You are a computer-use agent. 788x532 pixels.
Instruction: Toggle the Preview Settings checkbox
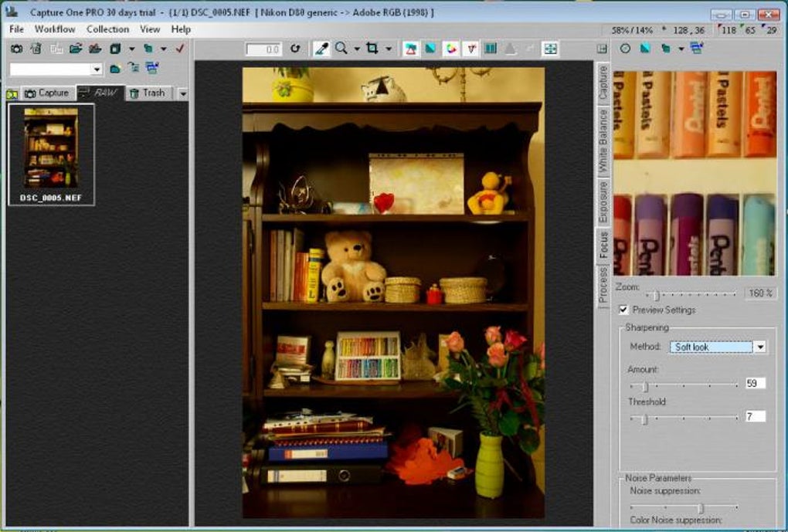click(x=623, y=310)
